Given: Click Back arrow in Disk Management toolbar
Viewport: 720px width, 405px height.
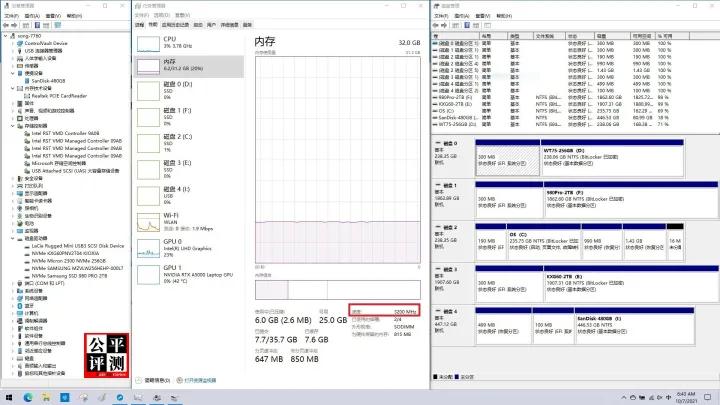Looking at the screenshot, I should click(x=435, y=25).
